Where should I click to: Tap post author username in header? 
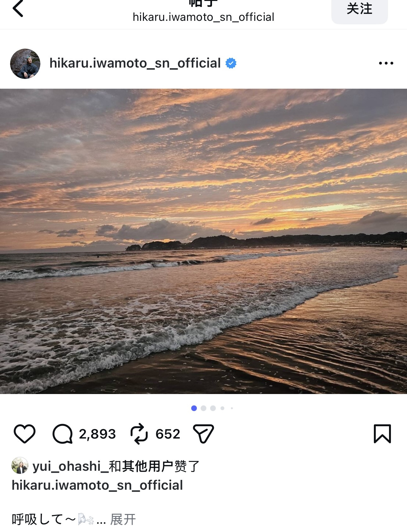pos(135,63)
